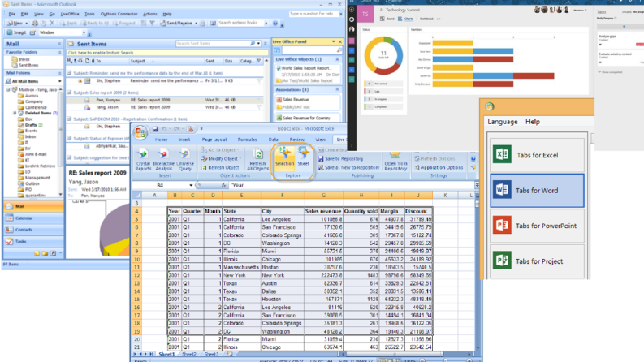Image resolution: width=644 pixels, height=362 pixels.
Task: Collapse the Live Office Objects section
Action: pyautogui.click(x=337, y=59)
